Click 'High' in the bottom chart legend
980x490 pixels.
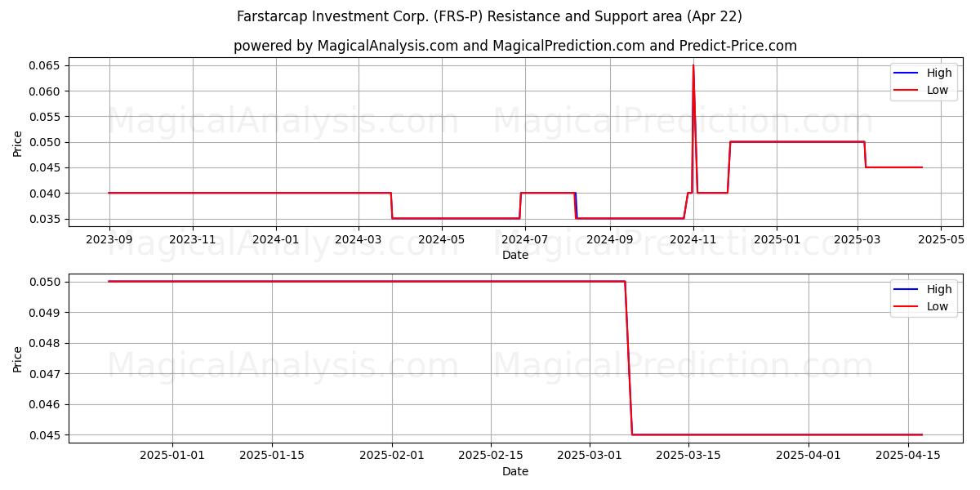(939, 289)
